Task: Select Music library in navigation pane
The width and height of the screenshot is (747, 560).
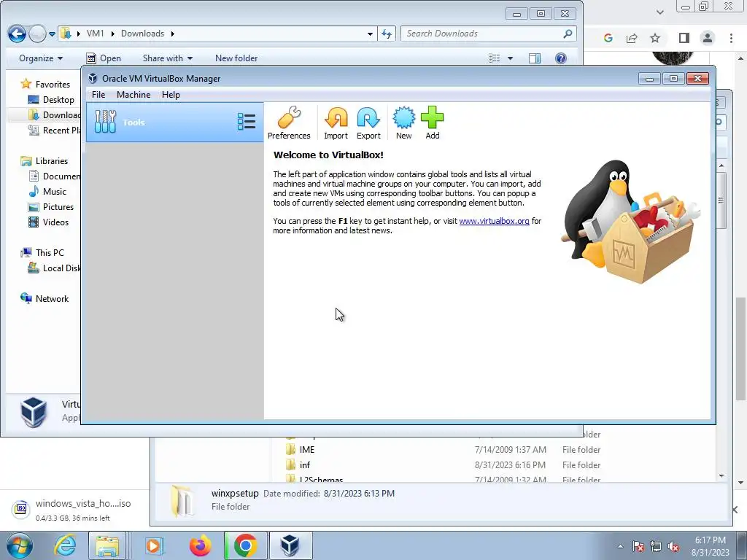Action: click(47, 192)
